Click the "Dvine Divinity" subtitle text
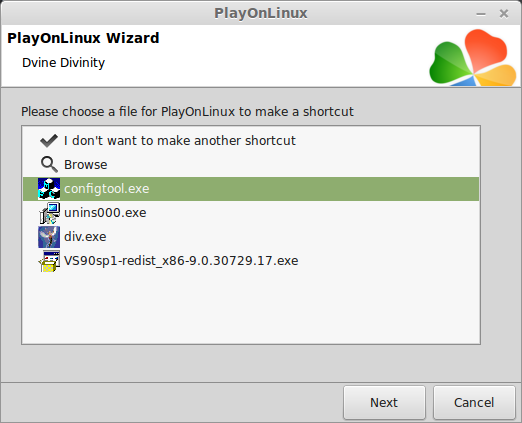 (x=63, y=63)
